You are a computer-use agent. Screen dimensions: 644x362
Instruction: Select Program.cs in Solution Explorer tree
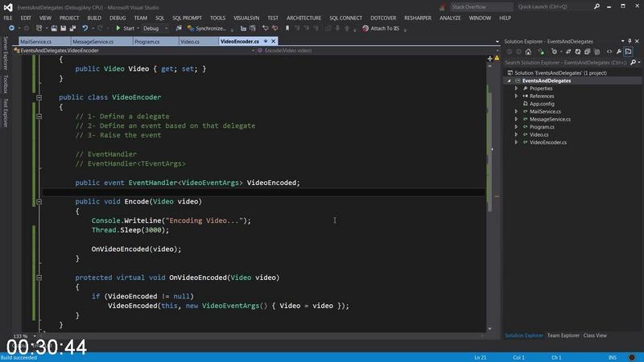coord(542,127)
